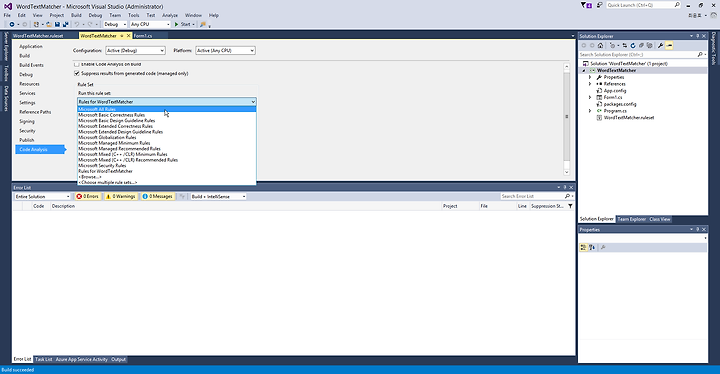Uncheck Suppress results from generated code
The height and width of the screenshot is (374, 720).
(77, 74)
